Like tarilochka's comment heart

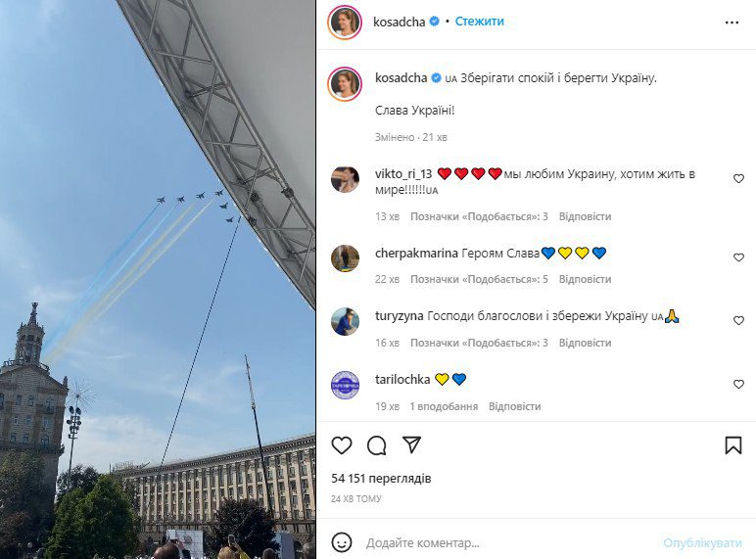click(738, 384)
